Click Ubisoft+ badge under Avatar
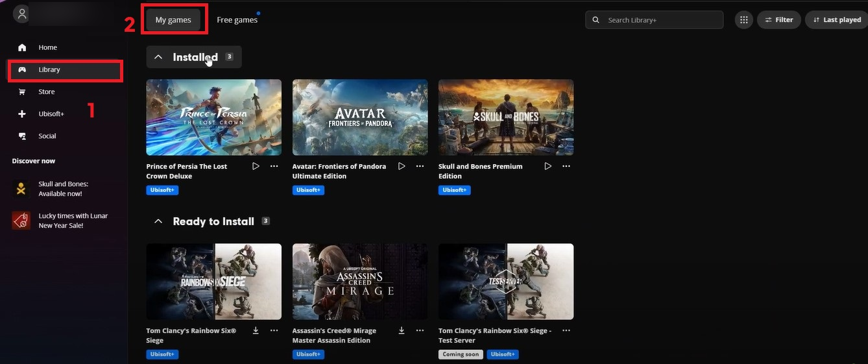868x364 pixels. [308, 190]
